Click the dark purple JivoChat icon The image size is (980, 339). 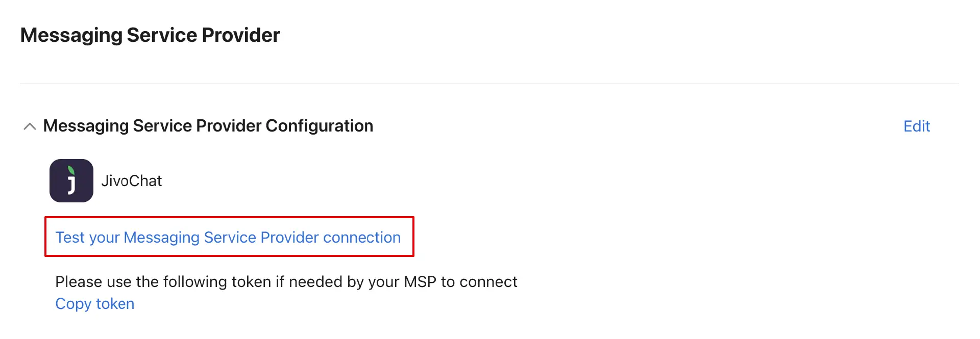(71, 180)
